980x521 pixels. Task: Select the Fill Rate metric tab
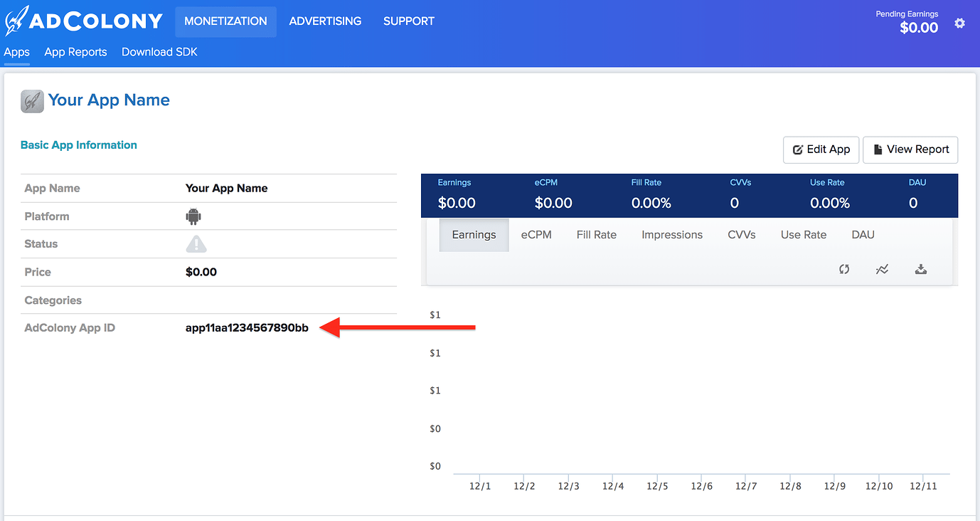pyautogui.click(x=596, y=234)
